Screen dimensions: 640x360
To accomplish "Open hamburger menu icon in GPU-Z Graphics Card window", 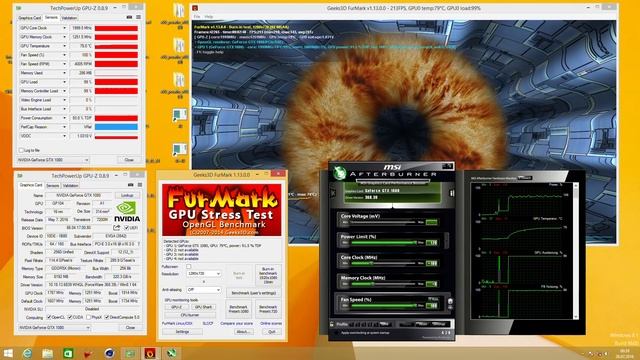I will pos(140,185).
